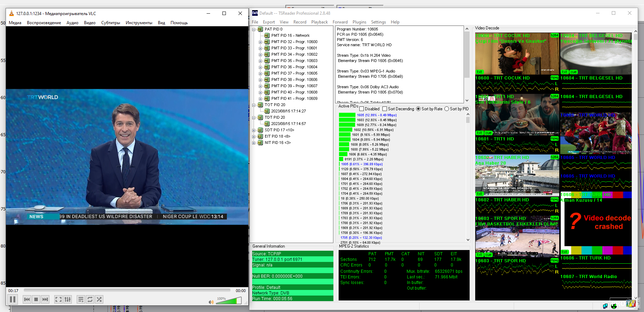Screen dimensions: 644x312
Task: Adjust the VLC volume slider
Action: [229, 301]
